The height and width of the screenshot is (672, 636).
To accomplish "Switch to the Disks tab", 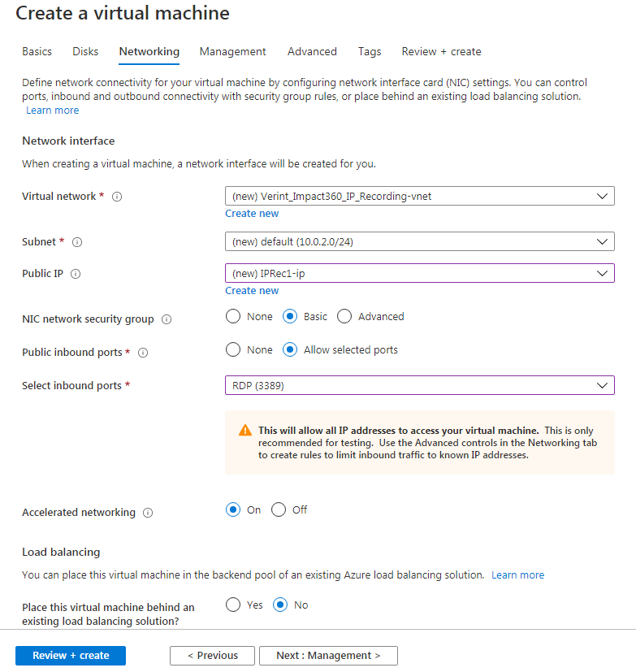I will coord(84,51).
